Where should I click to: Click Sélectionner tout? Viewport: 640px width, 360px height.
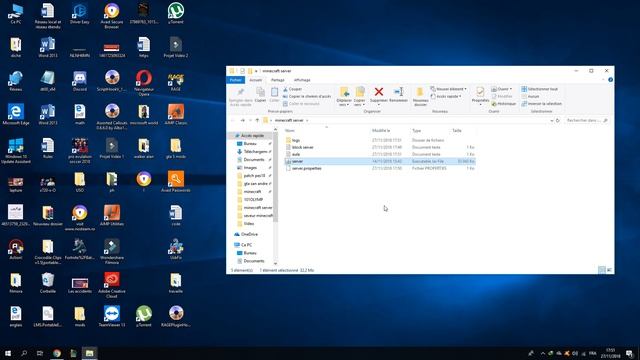click(x=540, y=89)
